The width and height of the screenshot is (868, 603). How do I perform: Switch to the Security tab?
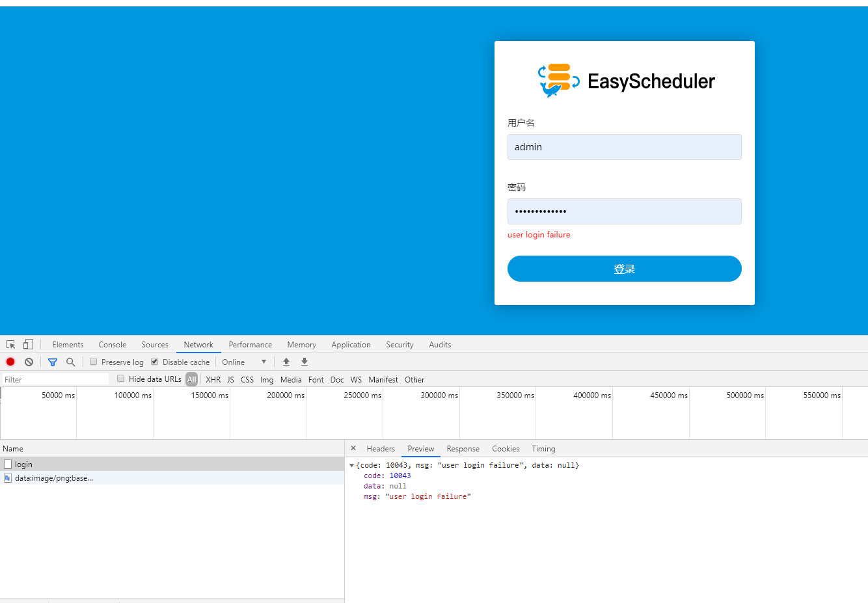click(400, 345)
